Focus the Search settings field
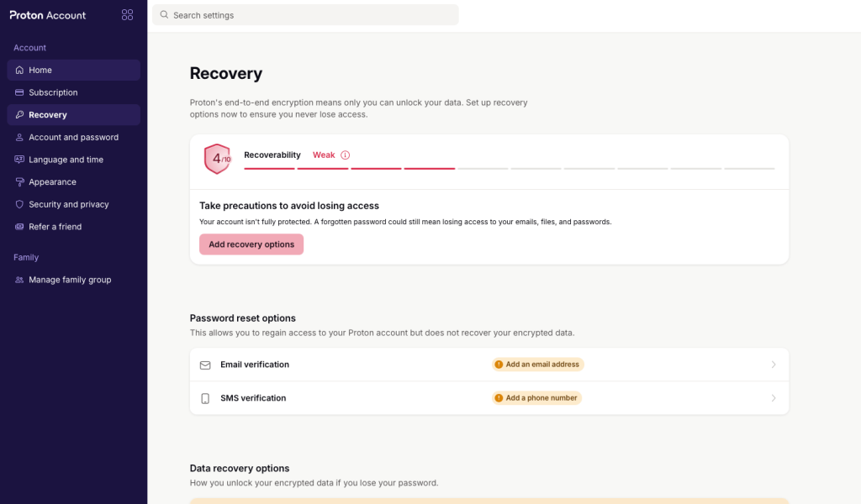 305,15
